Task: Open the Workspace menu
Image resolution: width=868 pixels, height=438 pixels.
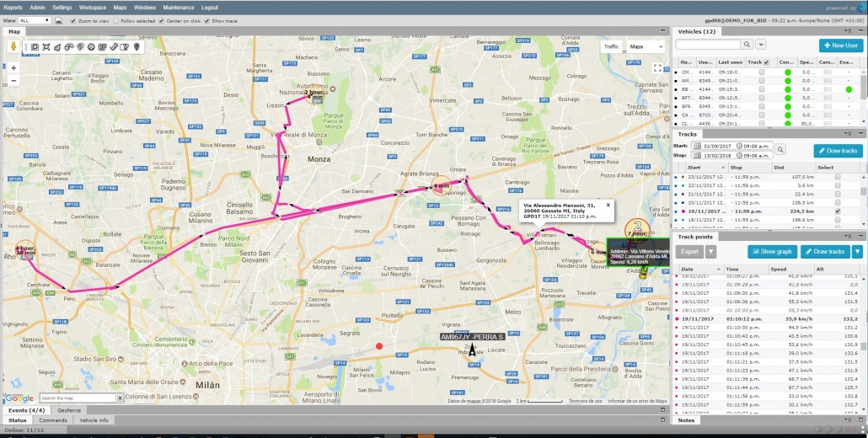Action: click(93, 8)
